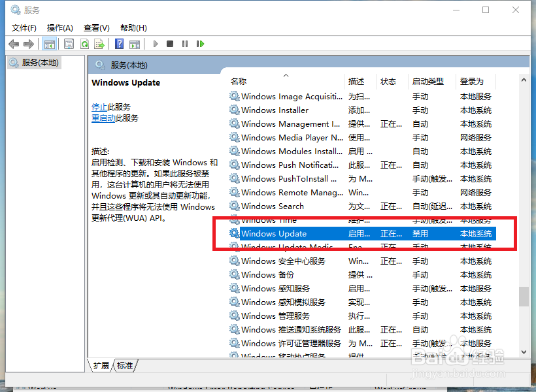
Task: Click the 停止 service link
Action: click(x=99, y=107)
